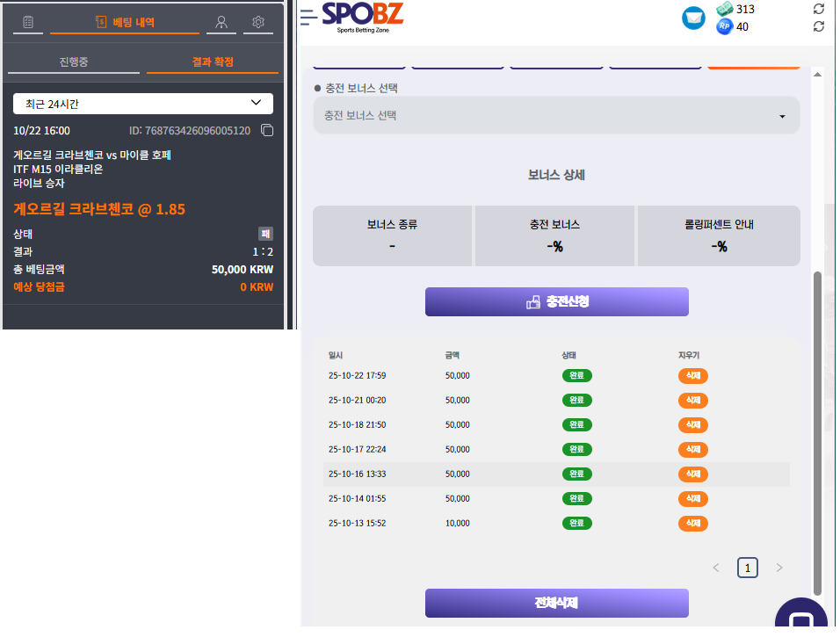Open the hamburger menu beside SPOBZ logo
The image size is (840, 637).
tap(308, 16)
